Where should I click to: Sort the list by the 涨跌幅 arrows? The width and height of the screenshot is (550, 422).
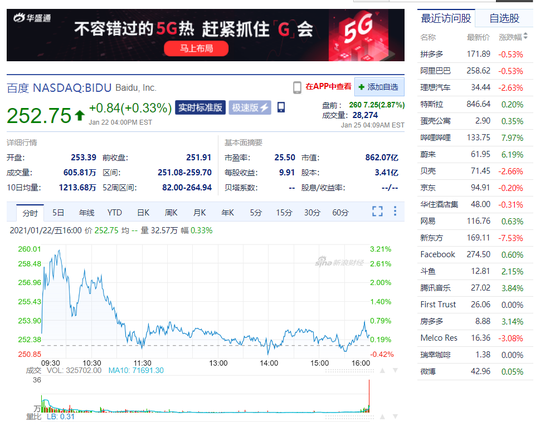pos(525,36)
